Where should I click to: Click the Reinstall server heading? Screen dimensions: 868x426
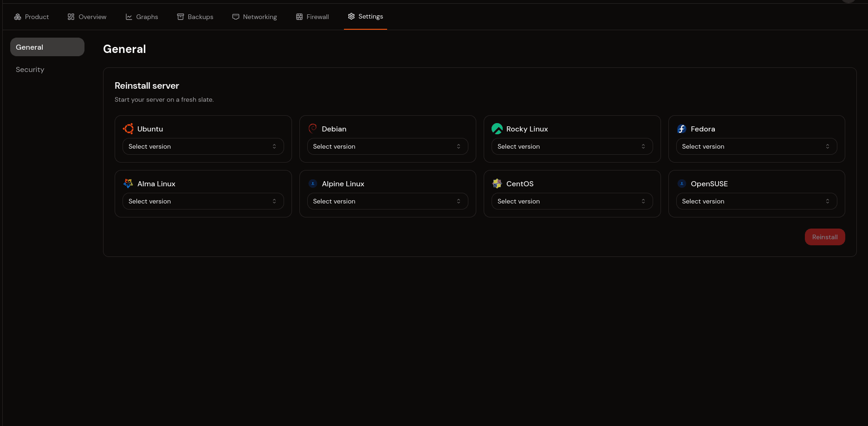(x=147, y=85)
